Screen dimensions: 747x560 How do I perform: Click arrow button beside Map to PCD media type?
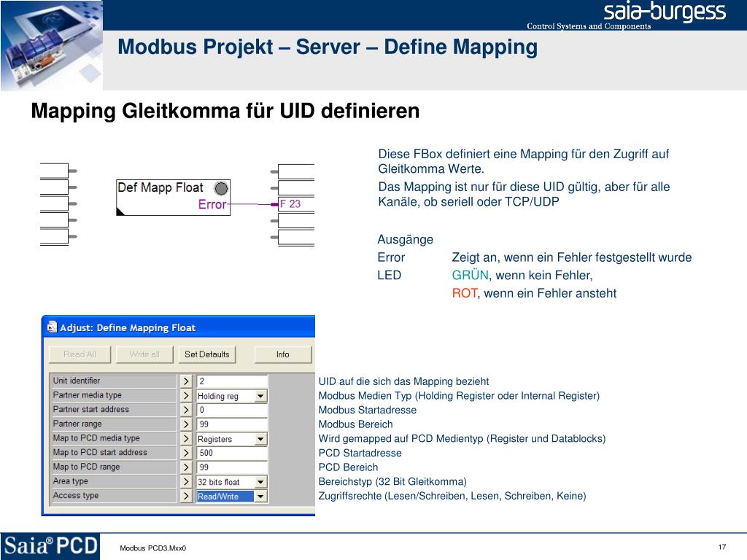(x=186, y=438)
